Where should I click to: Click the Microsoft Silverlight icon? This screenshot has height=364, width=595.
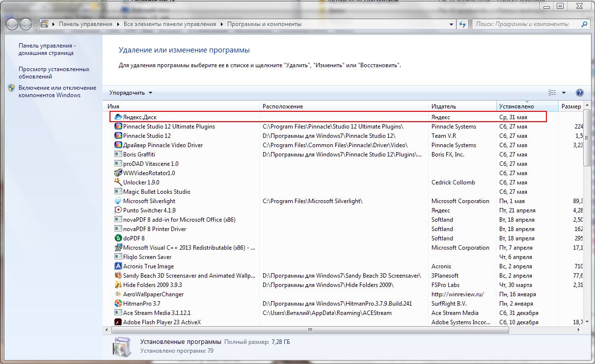(x=118, y=201)
